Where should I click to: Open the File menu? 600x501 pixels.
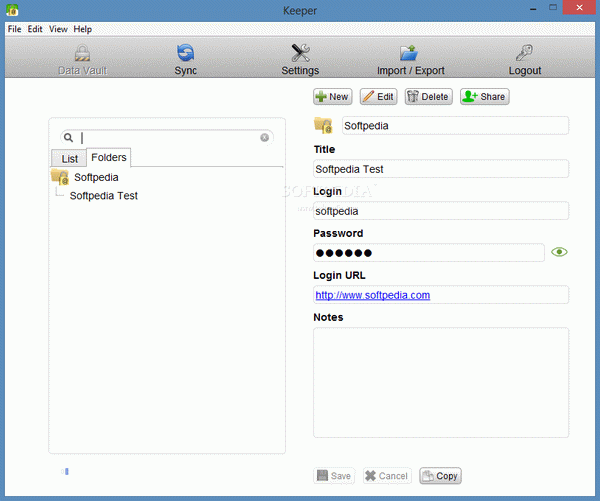click(x=14, y=29)
